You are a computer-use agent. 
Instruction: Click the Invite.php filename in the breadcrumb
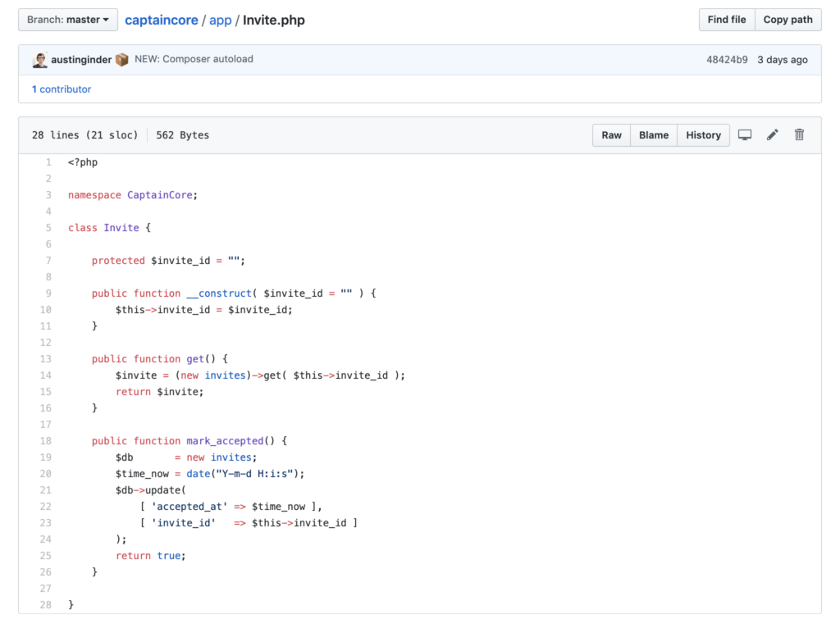click(x=274, y=20)
